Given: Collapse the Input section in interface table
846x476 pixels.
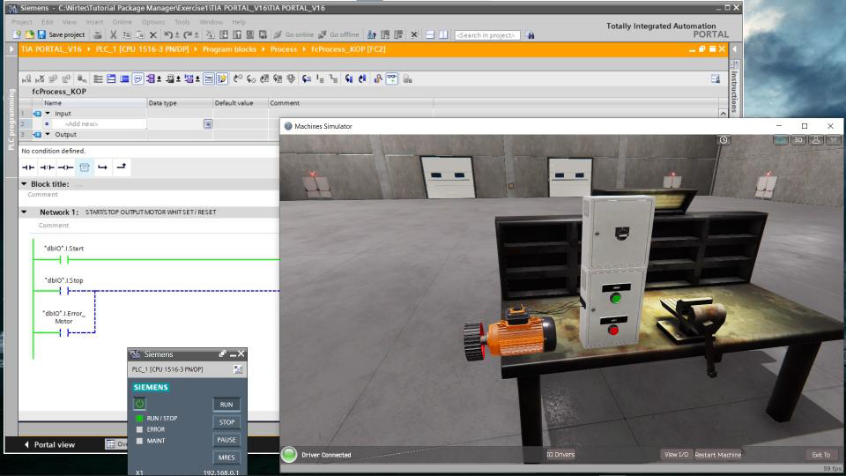Looking at the screenshot, I should click(47, 113).
